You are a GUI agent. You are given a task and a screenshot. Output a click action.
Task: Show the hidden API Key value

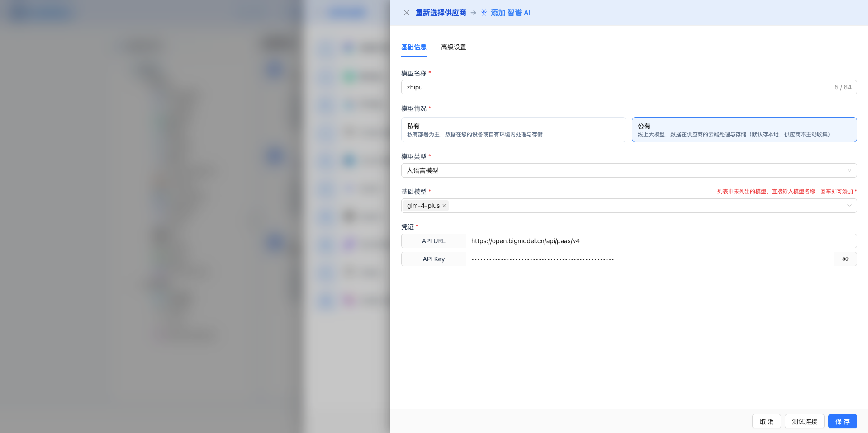[x=845, y=259]
